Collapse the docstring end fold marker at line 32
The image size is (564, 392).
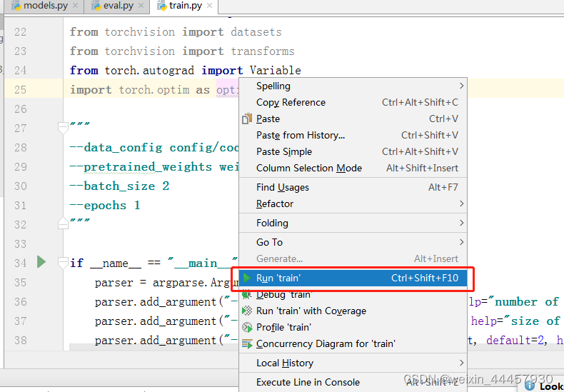click(x=63, y=223)
